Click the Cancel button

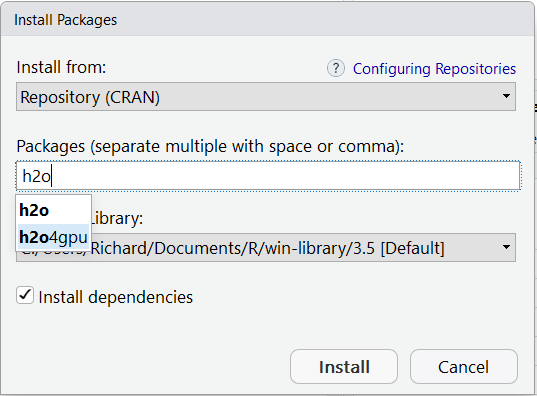(x=464, y=367)
